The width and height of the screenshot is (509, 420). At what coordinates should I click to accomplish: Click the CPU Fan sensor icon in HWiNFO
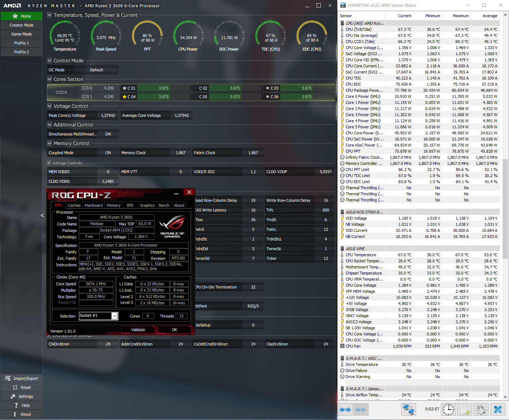342,346
